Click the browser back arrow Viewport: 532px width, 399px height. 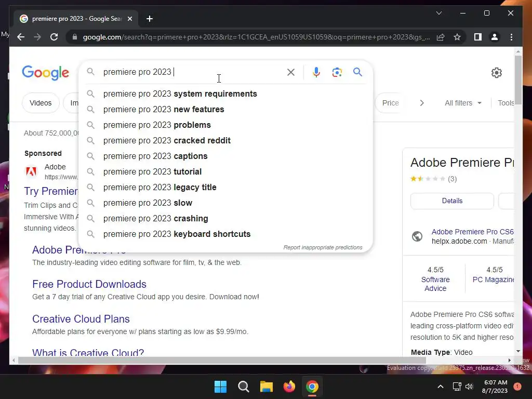21,37
